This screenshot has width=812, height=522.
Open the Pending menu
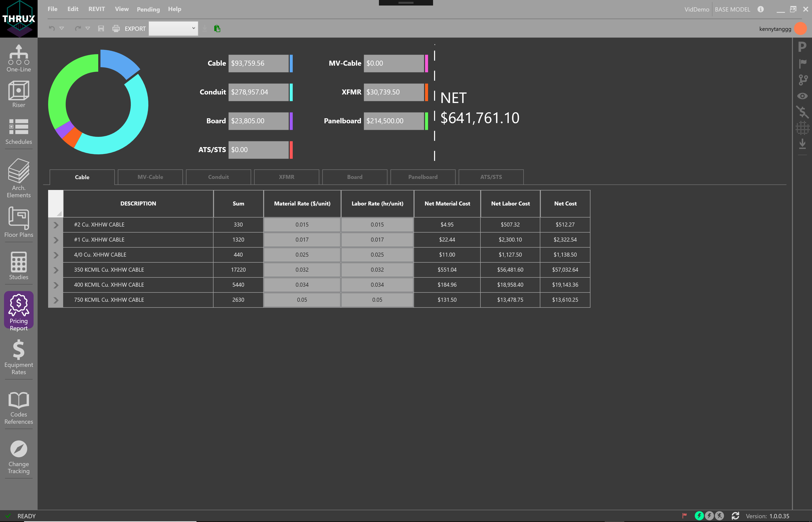tap(148, 9)
